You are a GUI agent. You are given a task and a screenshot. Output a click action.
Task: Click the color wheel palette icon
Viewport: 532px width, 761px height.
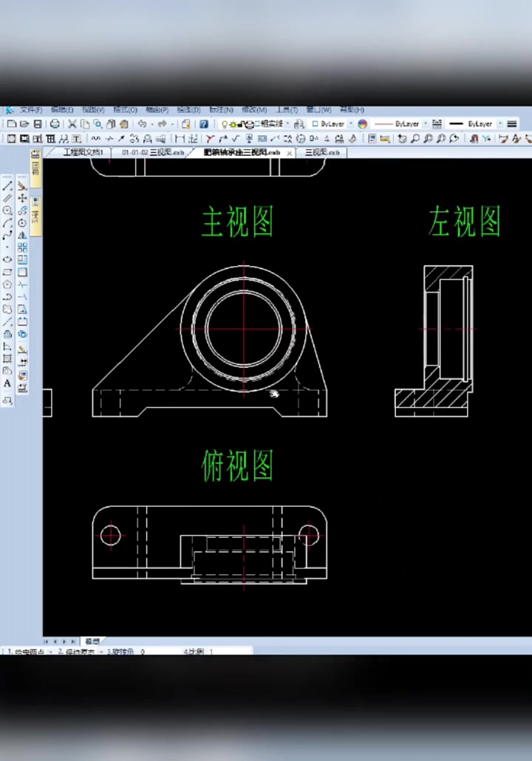tap(363, 124)
